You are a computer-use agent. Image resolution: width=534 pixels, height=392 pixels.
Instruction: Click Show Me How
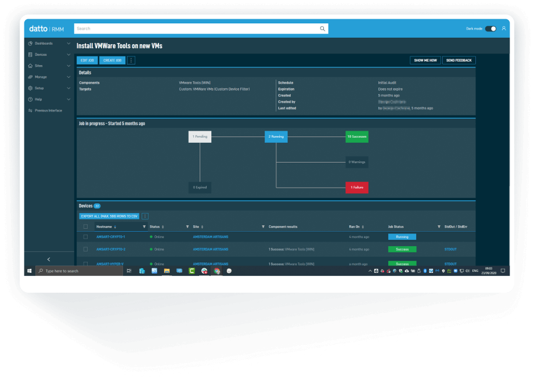[x=425, y=60]
